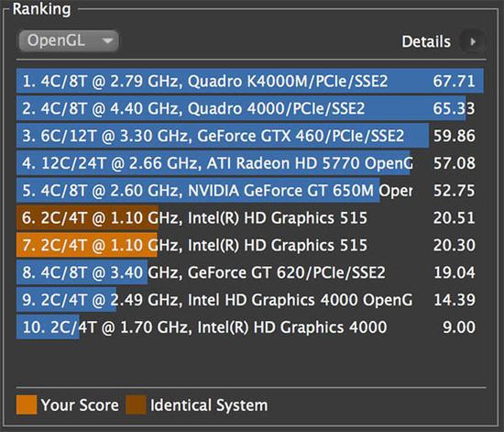Select your score row ranked 7th

(x=250, y=245)
